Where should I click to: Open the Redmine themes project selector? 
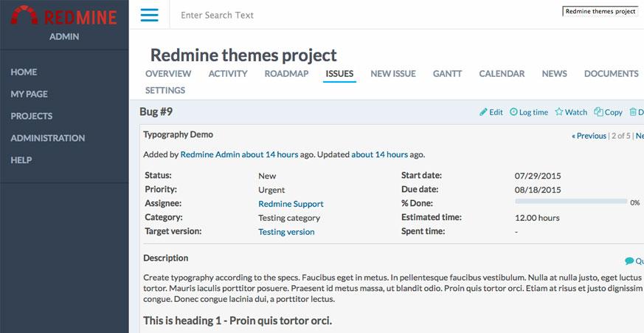coord(600,12)
